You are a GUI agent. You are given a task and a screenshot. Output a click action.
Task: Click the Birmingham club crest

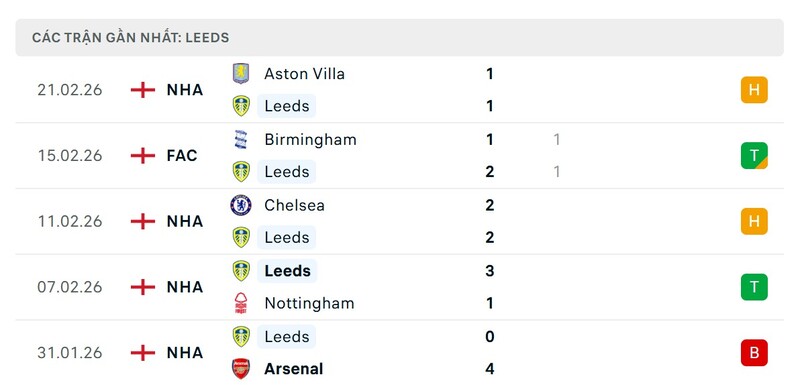pyautogui.click(x=241, y=139)
